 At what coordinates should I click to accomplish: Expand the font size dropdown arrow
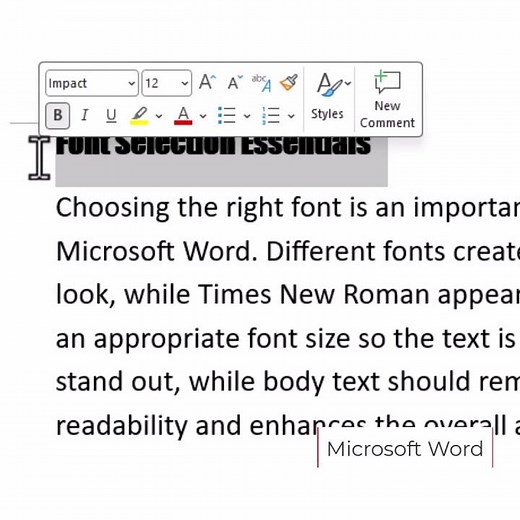pyautogui.click(x=185, y=83)
